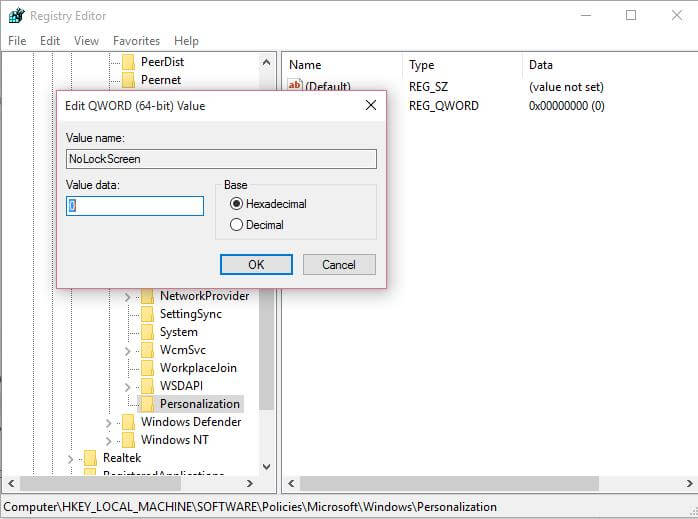Click the Value name field NoLockScreen
The image size is (698, 519).
221,159
